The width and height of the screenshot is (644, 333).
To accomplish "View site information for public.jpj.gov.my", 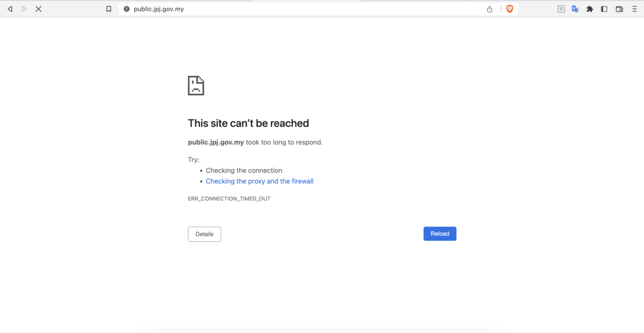I will 127,9.
